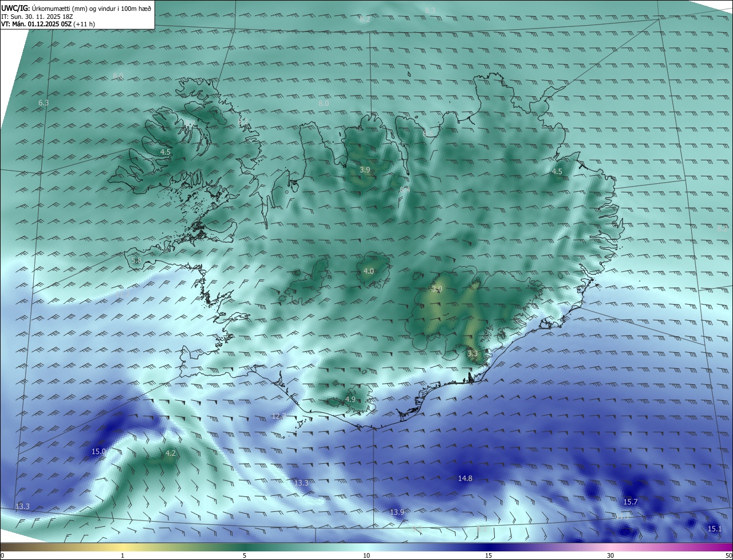Click the '50' tick on the color scale
The height and width of the screenshot is (560, 733).
click(x=728, y=555)
